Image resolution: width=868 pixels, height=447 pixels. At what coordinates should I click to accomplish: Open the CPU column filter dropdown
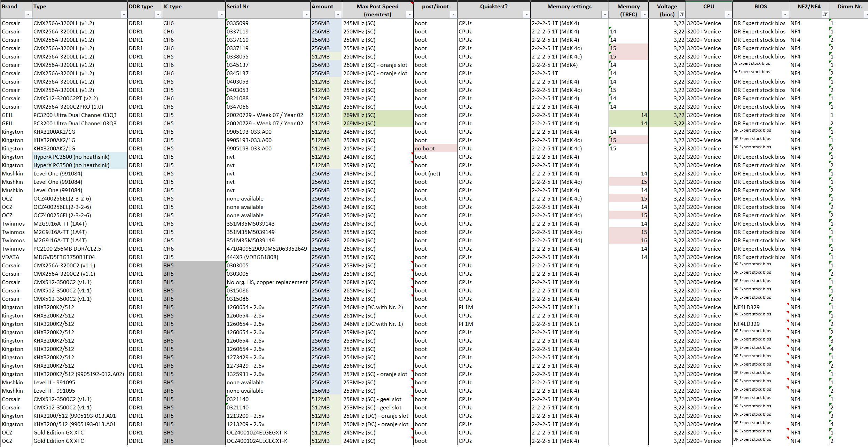[728, 15]
